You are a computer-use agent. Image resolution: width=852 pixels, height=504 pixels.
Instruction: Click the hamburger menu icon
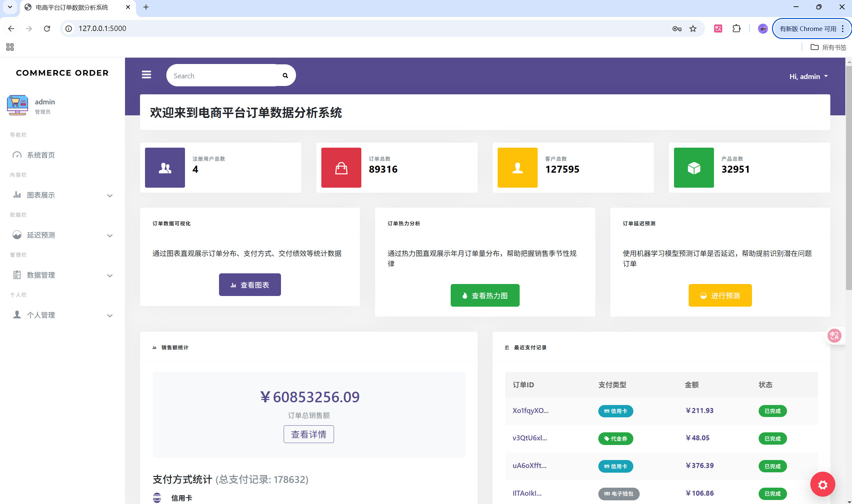tap(146, 75)
